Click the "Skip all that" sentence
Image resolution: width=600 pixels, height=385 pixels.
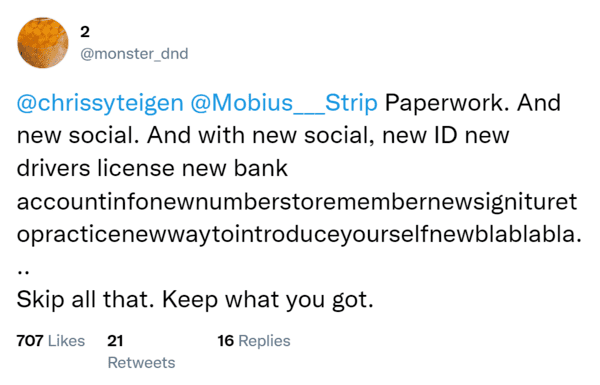[x=85, y=299]
